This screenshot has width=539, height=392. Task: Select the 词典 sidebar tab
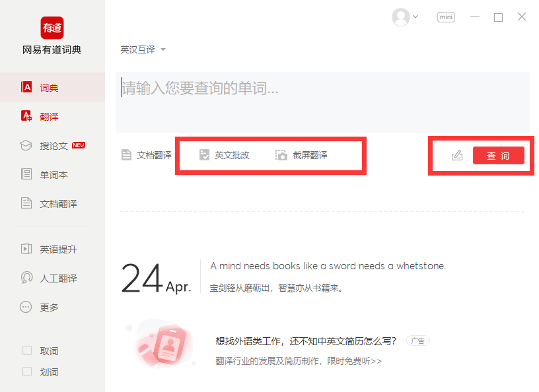49,87
